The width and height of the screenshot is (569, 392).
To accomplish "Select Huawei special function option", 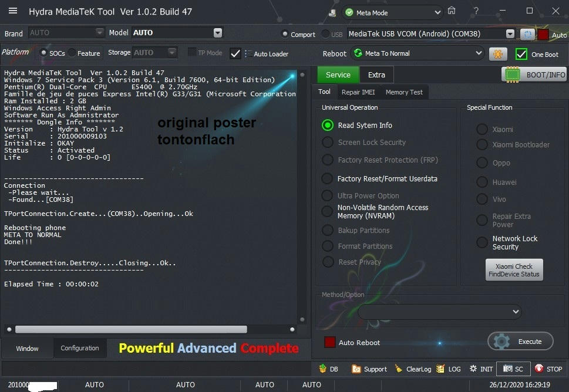I will coord(482,182).
